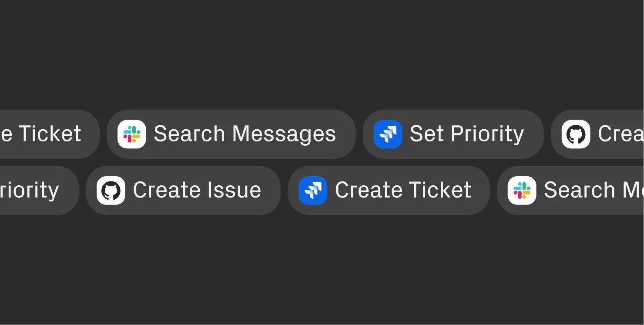The height and width of the screenshot is (325, 644).
Task: Click the Create Ticket text label
Action: click(x=402, y=190)
